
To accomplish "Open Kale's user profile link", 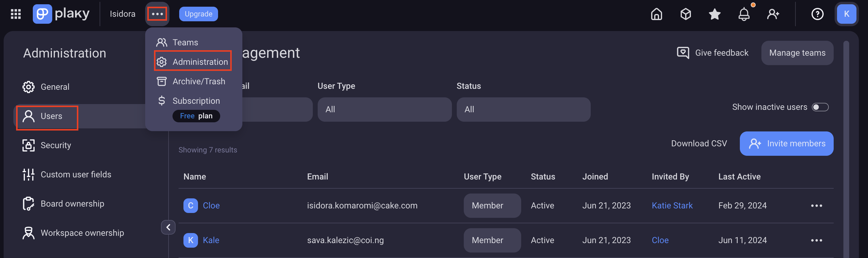I will pyautogui.click(x=211, y=240).
